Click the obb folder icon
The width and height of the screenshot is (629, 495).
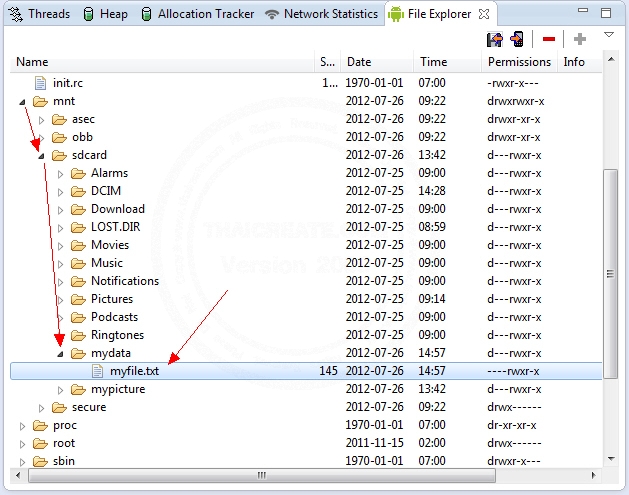(59, 138)
